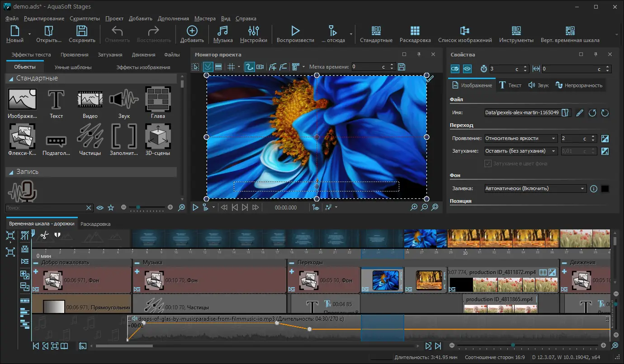The image size is (624, 364).
Task: Open the Проект menu
Action: 114,19
